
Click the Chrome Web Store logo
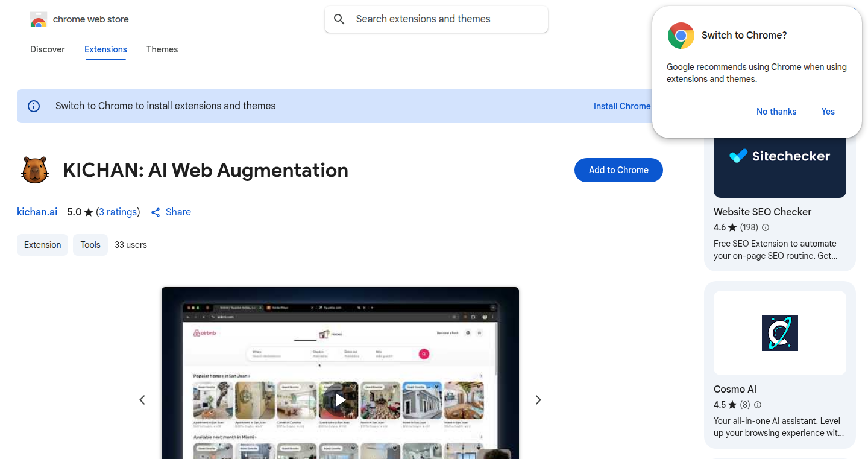[x=39, y=19]
